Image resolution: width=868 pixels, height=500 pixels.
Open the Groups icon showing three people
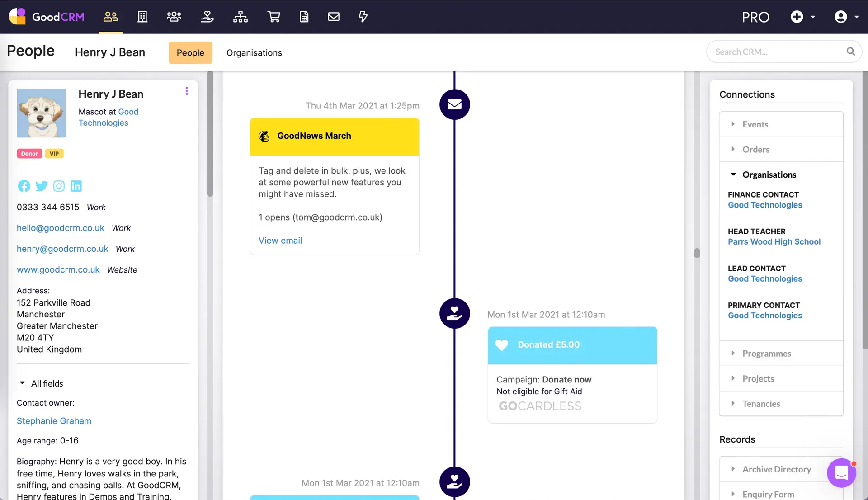pos(174,17)
